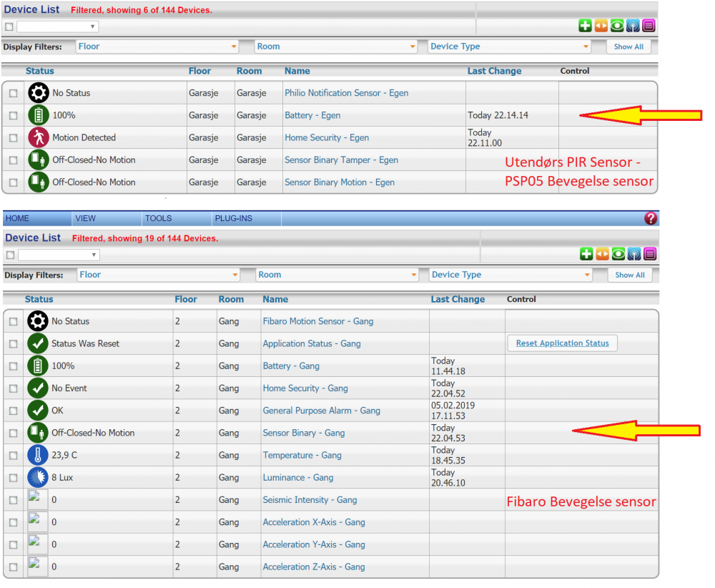The height and width of the screenshot is (588, 715).
Task: Click the checkmark icon for General Purpose Alarm - Gang
Action: (x=37, y=411)
